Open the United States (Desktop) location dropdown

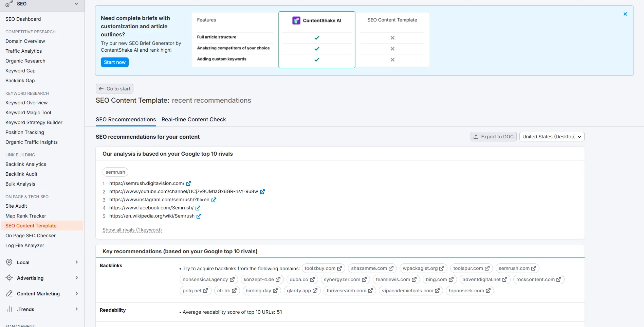[x=552, y=137]
